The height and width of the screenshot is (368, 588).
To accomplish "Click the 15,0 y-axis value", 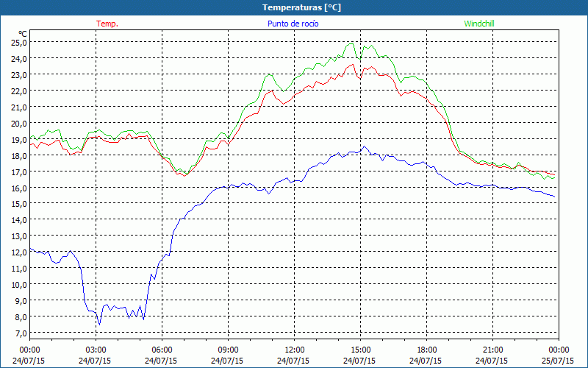I will [19, 204].
